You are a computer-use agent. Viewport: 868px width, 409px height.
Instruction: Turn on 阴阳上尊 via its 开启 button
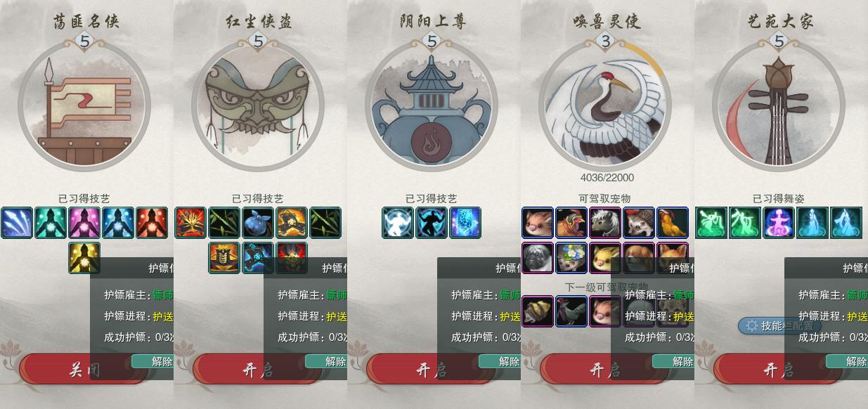click(x=432, y=370)
